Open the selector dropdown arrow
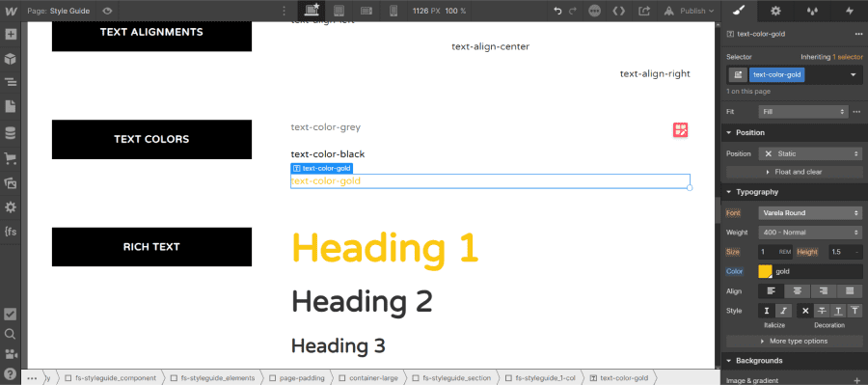 point(854,75)
